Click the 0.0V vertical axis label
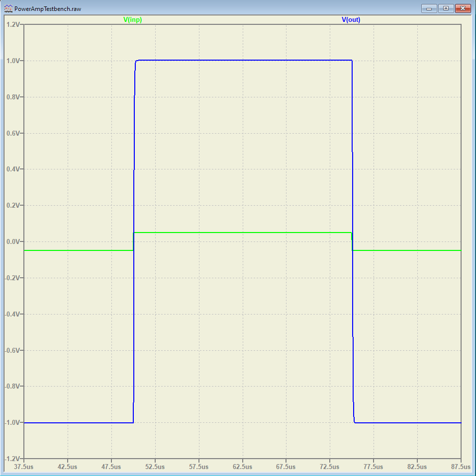This screenshot has height=476, width=476. (x=13, y=241)
